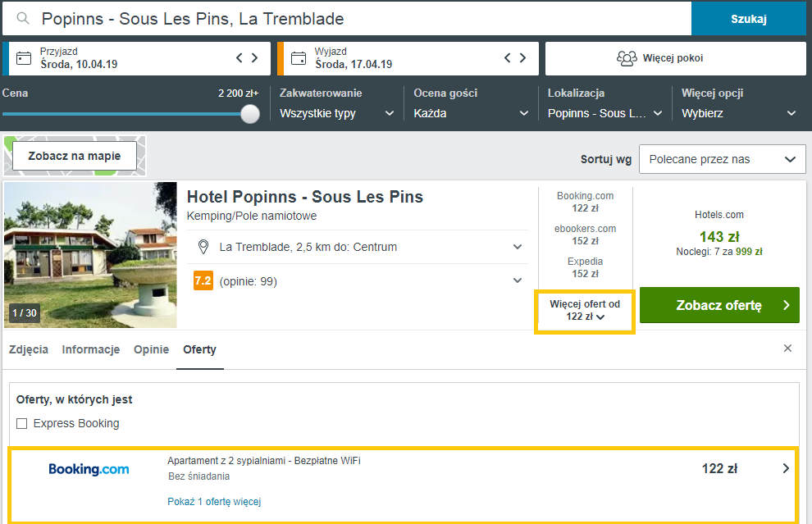This screenshot has width=812, height=524.
Task: Click Pokaż 1 ofertę więcej link
Action: coord(214,502)
